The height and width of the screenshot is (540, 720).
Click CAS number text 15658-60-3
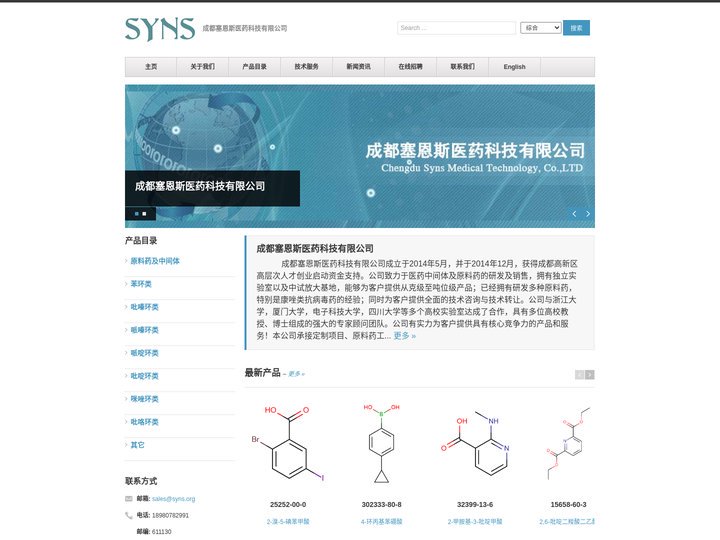(568, 504)
